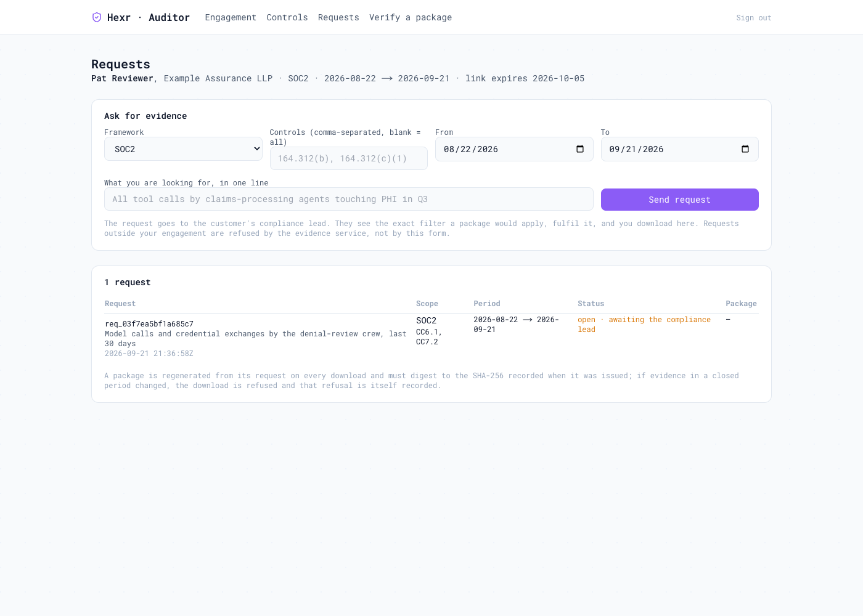
Task: Open Verify a package page
Action: (x=411, y=17)
